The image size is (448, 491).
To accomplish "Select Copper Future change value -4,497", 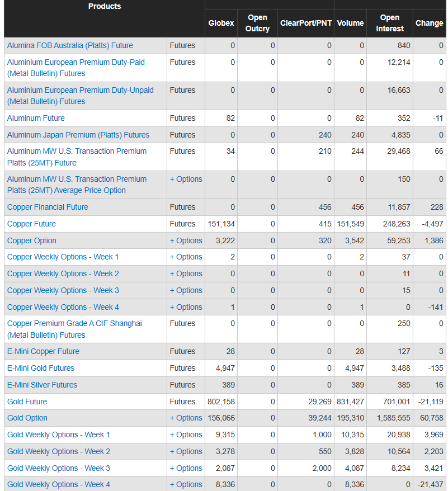I will pos(432,224).
